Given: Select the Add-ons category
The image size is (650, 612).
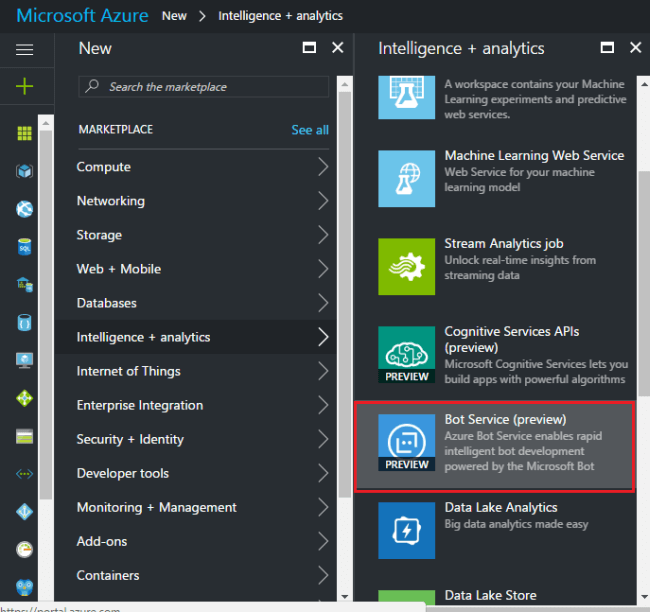Looking at the screenshot, I should (196, 541).
